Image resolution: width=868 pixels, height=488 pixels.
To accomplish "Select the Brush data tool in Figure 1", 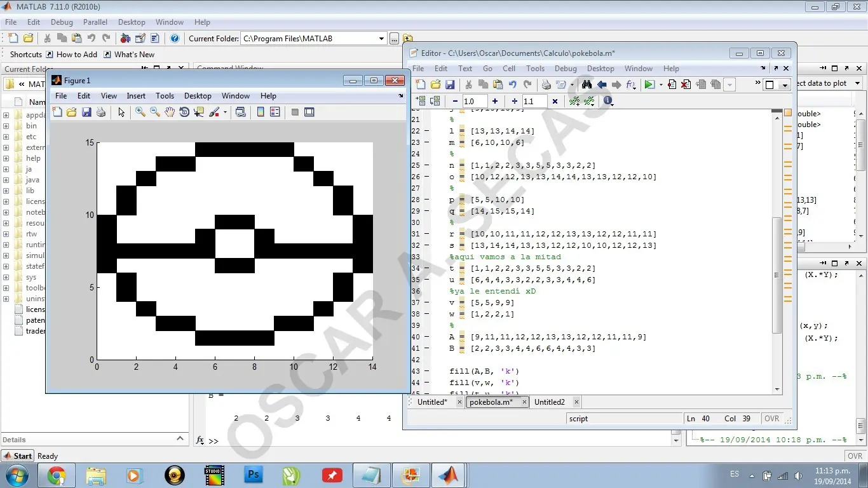I will tap(214, 112).
